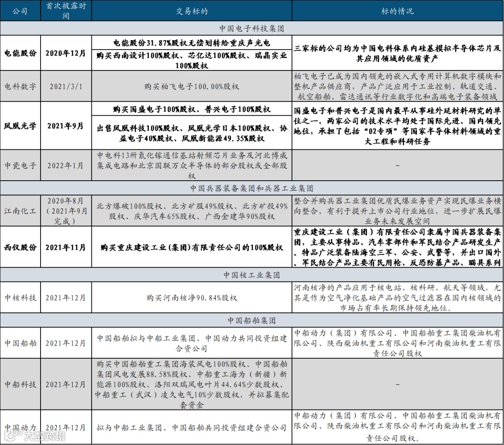Image resolution: width=504 pixels, height=445 pixels.
Task: Select the 中核科技 company cell
Action: pyautogui.click(x=20, y=297)
